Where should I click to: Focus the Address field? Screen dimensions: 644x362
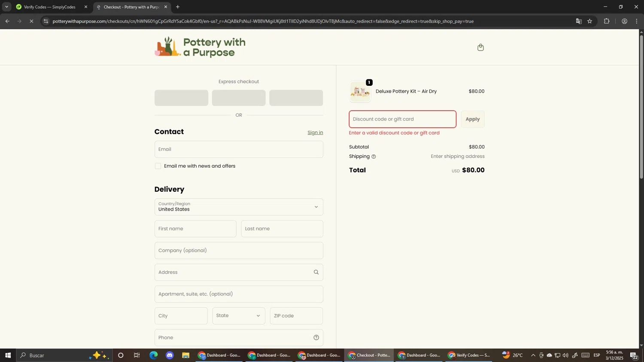click(x=239, y=272)
